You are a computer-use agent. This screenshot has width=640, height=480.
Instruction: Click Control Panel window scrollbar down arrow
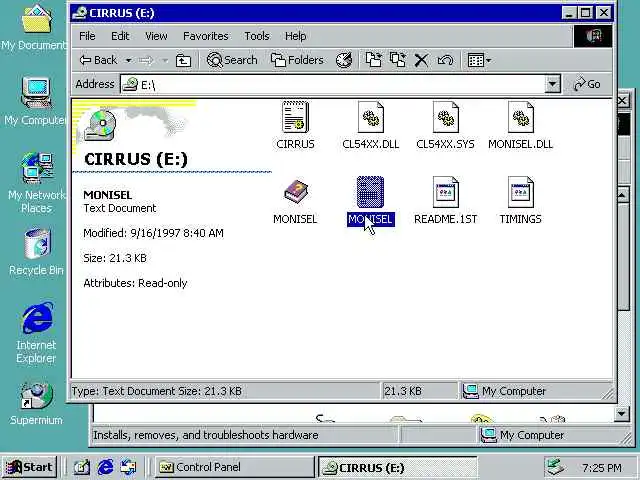(x=621, y=414)
